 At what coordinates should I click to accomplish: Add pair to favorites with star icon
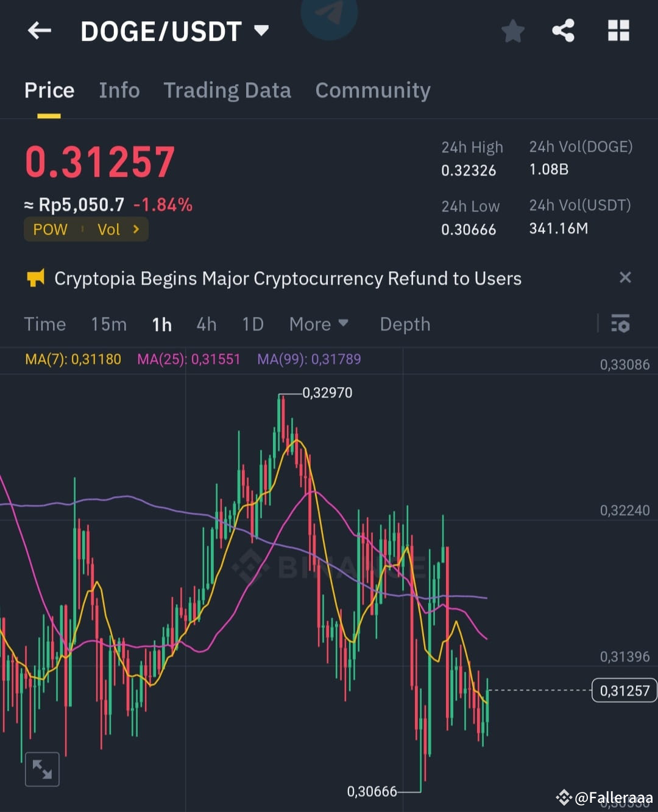pyautogui.click(x=513, y=31)
